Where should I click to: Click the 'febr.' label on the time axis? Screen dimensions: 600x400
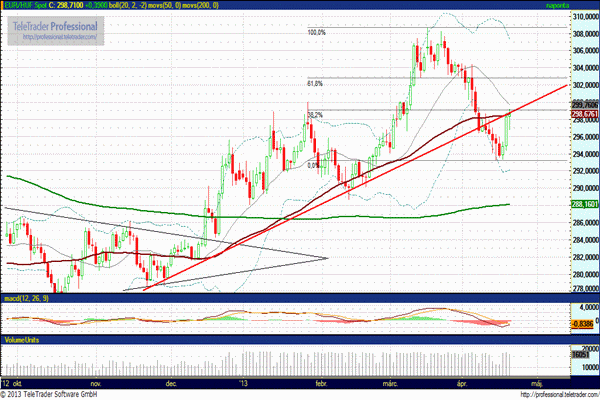click(322, 383)
